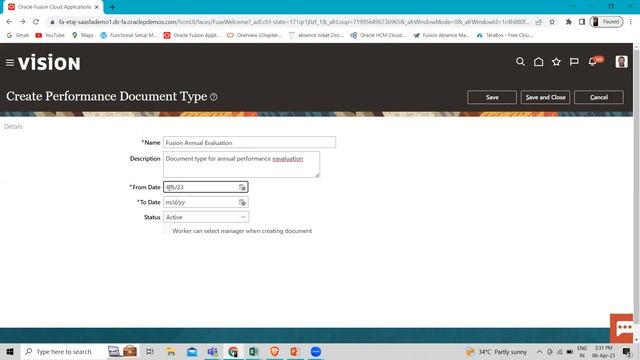Viewport: 640px width, 360px height.
Task: Cancel creating the document type
Action: (x=599, y=97)
